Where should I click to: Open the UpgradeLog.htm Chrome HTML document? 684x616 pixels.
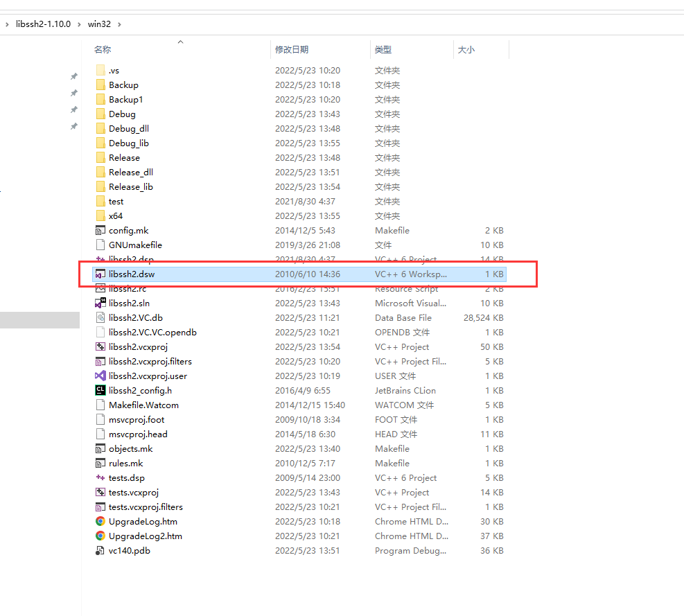(x=138, y=521)
